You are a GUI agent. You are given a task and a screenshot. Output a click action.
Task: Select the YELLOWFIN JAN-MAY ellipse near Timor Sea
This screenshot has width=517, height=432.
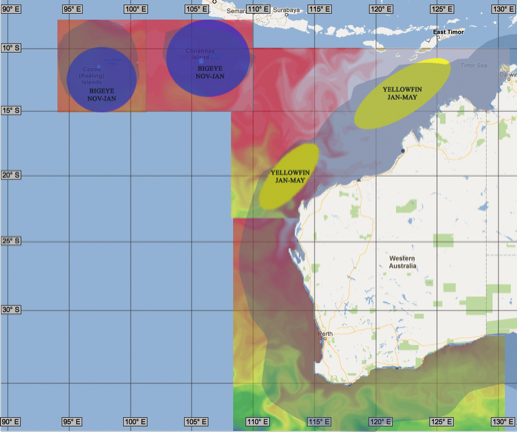tap(402, 94)
